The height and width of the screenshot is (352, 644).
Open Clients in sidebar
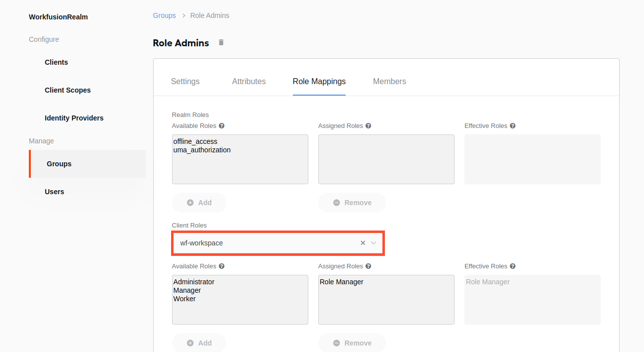pyautogui.click(x=56, y=62)
